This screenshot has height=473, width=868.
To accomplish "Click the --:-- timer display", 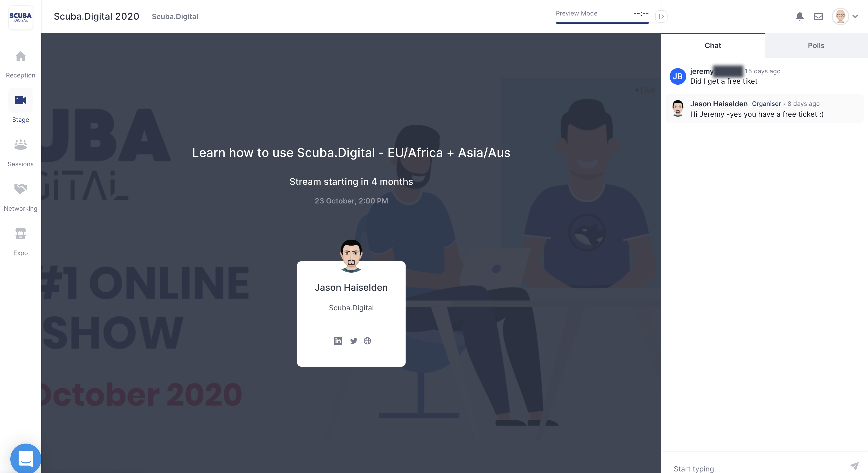I will click(x=641, y=13).
